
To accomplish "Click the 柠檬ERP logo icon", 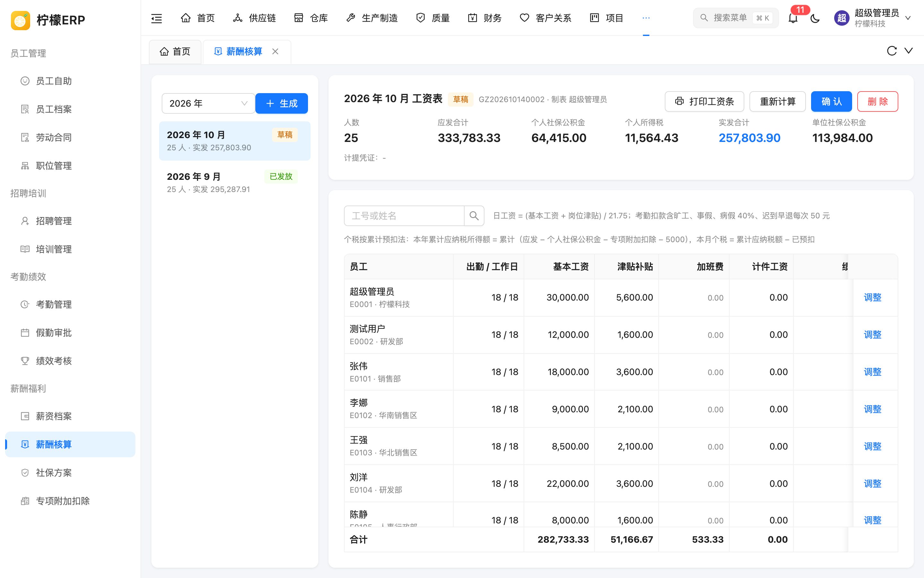I will click(20, 20).
